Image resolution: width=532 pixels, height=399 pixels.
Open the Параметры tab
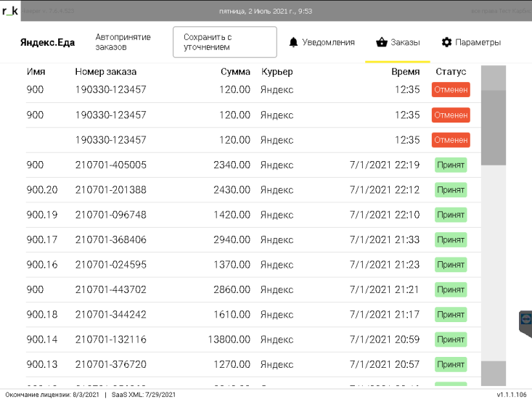pos(471,42)
